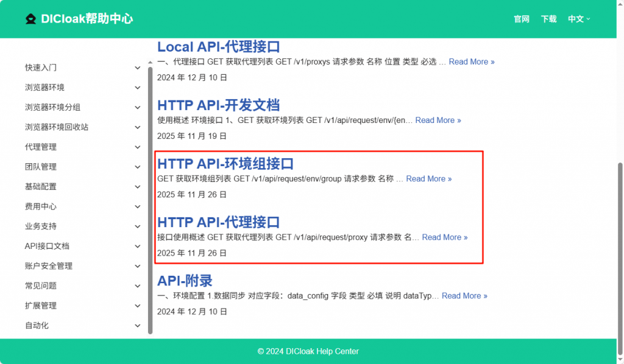Click Read More for HTTP API-代理接口

445,237
